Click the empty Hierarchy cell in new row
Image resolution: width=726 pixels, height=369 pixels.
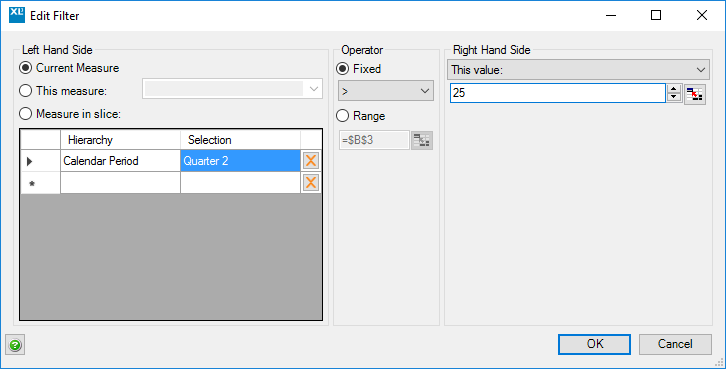pos(120,183)
